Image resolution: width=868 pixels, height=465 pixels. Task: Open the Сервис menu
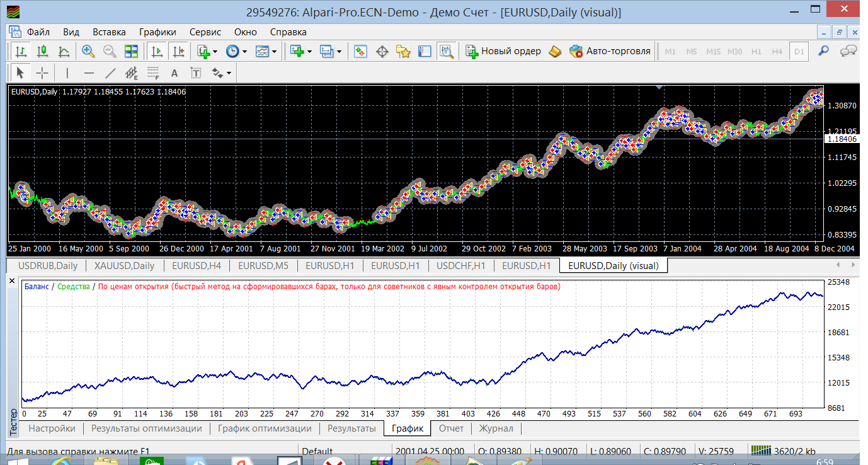pyautogui.click(x=205, y=32)
